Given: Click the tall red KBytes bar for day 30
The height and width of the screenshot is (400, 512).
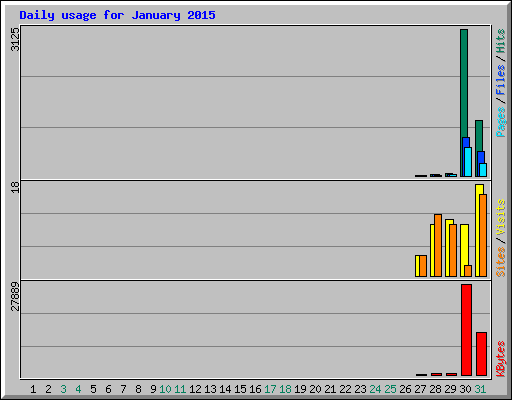Looking at the screenshot, I should tap(466, 330).
